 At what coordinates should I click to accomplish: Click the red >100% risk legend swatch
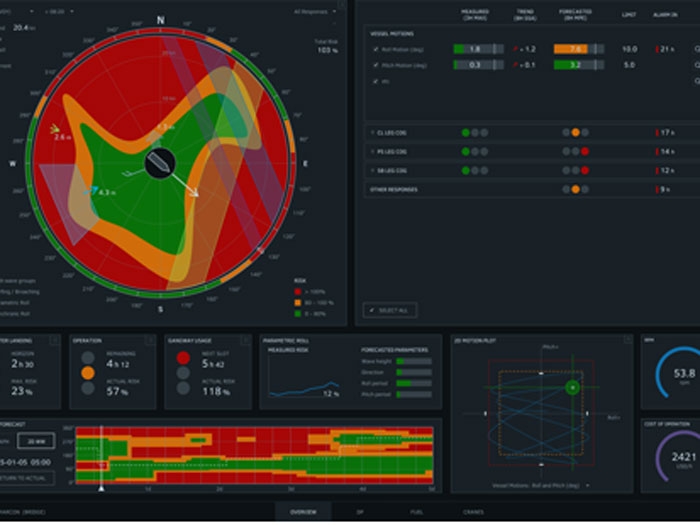298,292
